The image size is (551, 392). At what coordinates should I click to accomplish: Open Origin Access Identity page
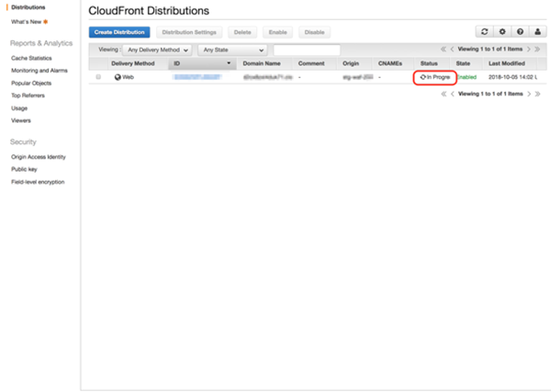tap(39, 157)
